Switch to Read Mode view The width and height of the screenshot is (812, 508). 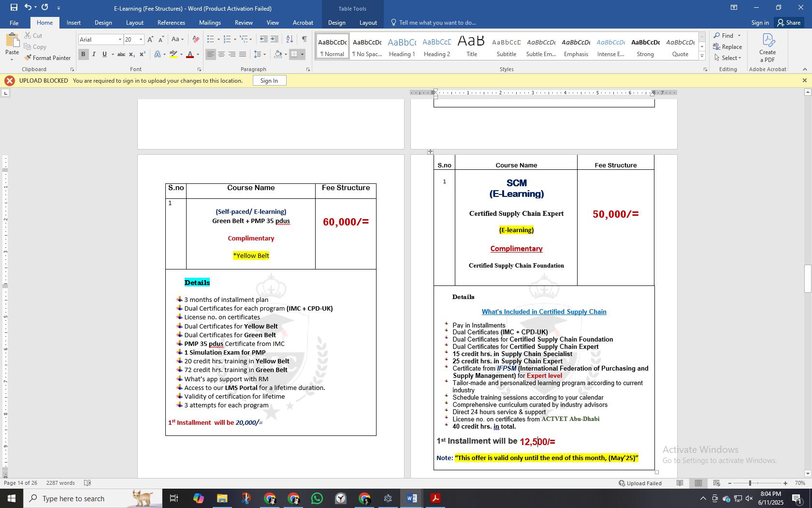click(x=680, y=483)
